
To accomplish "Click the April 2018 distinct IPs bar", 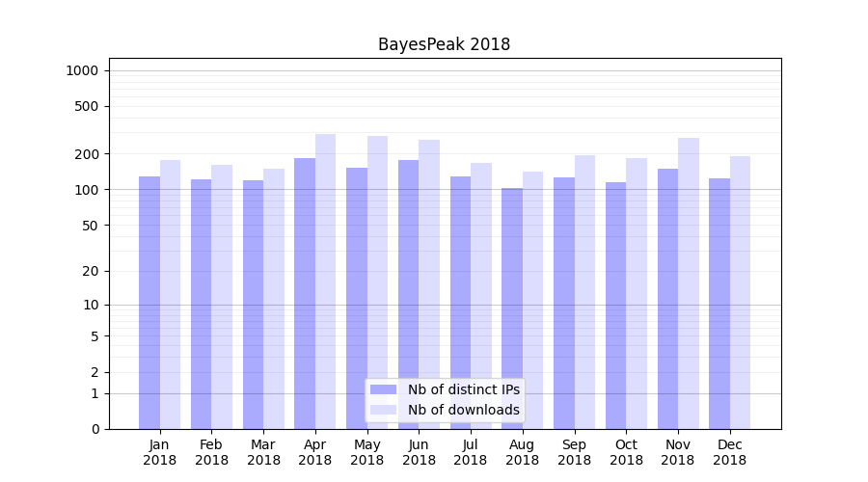I will click(305, 293).
